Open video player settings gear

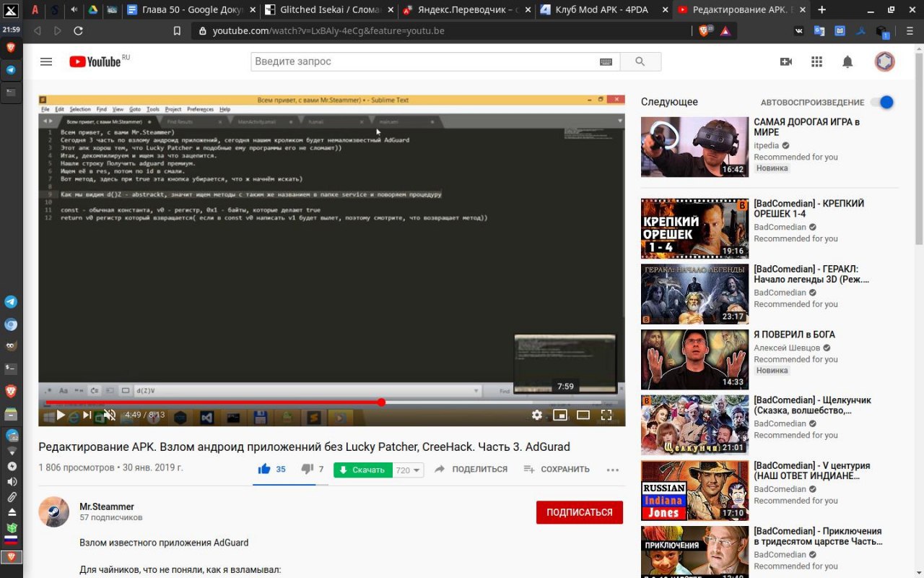pyautogui.click(x=536, y=415)
